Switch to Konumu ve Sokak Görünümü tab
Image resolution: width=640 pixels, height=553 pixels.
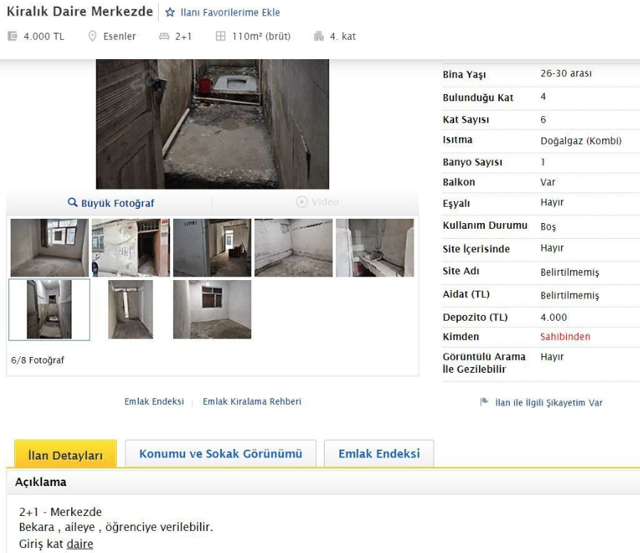220,453
